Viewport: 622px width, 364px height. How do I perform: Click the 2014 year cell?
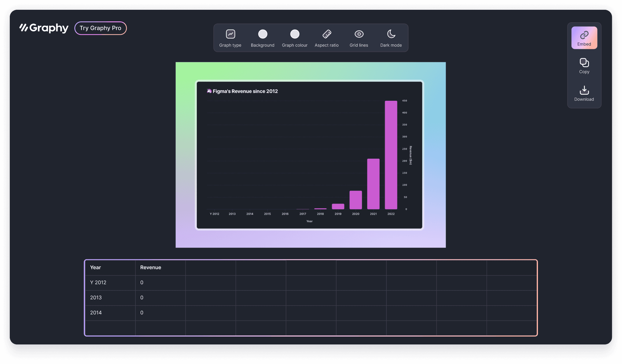[x=110, y=313]
